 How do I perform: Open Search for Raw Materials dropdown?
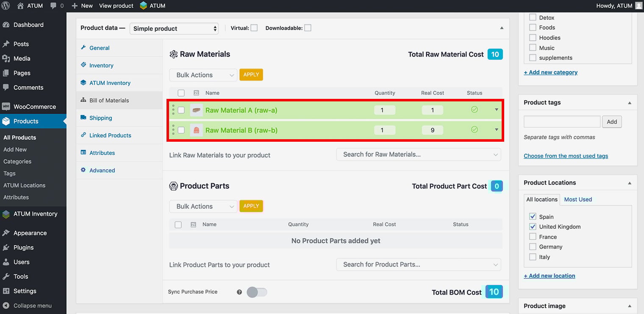click(x=418, y=154)
